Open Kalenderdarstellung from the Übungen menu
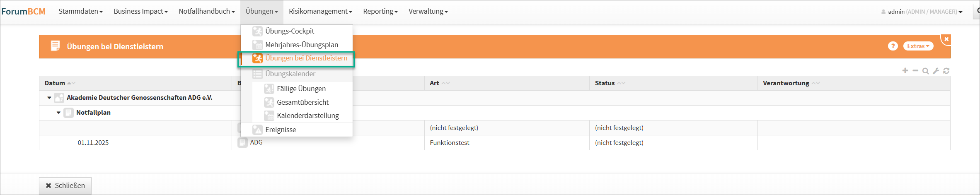The width and height of the screenshot is (980, 195). (307, 116)
